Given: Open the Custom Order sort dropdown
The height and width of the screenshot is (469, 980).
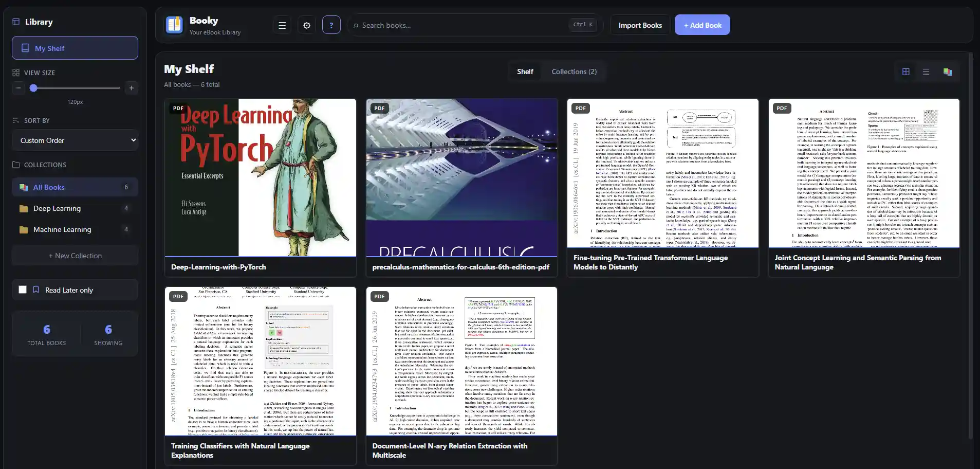Looking at the screenshot, I should point(75,140).
